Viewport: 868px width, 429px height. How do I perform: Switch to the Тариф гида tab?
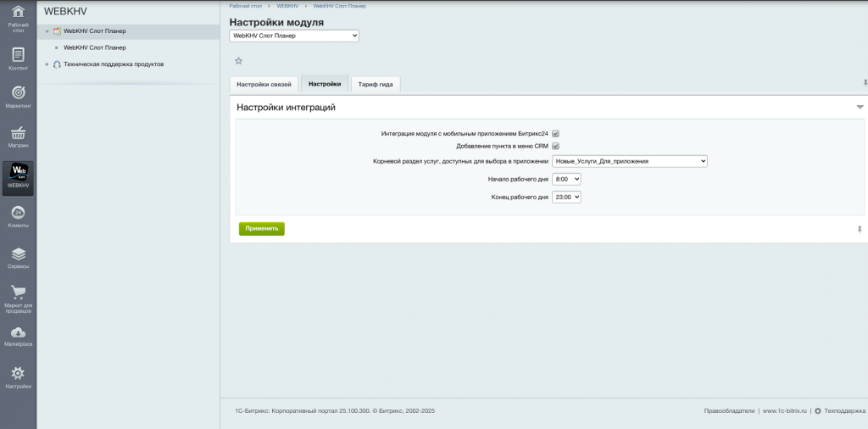point(375,84)
